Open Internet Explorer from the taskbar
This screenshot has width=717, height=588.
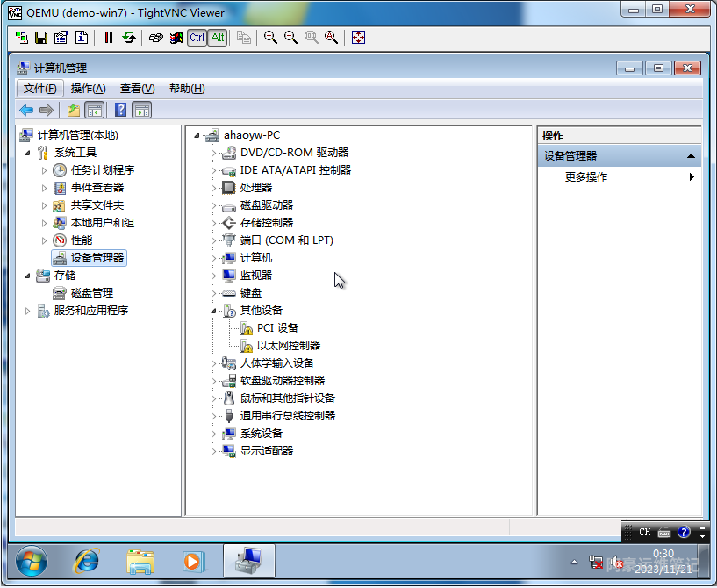click(86, 560)
